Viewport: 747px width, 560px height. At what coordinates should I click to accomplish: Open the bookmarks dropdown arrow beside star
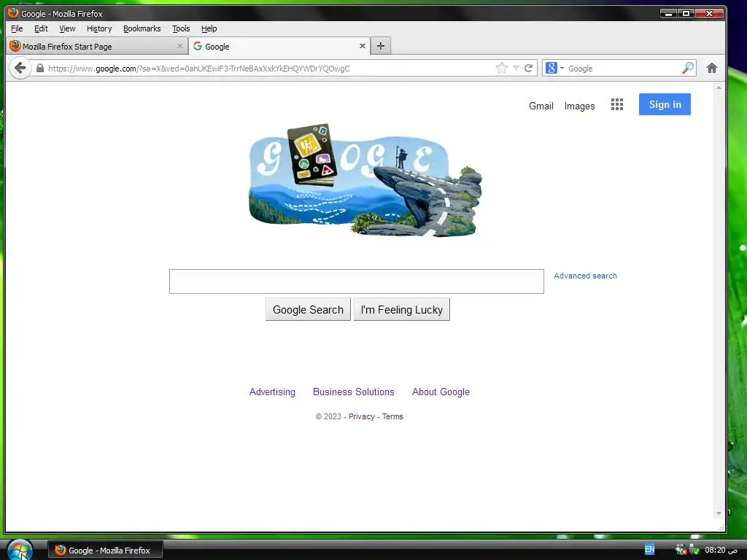(516, 68)
